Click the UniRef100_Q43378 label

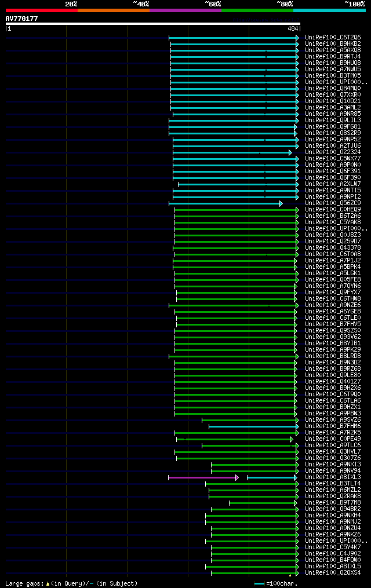point(333,248)
